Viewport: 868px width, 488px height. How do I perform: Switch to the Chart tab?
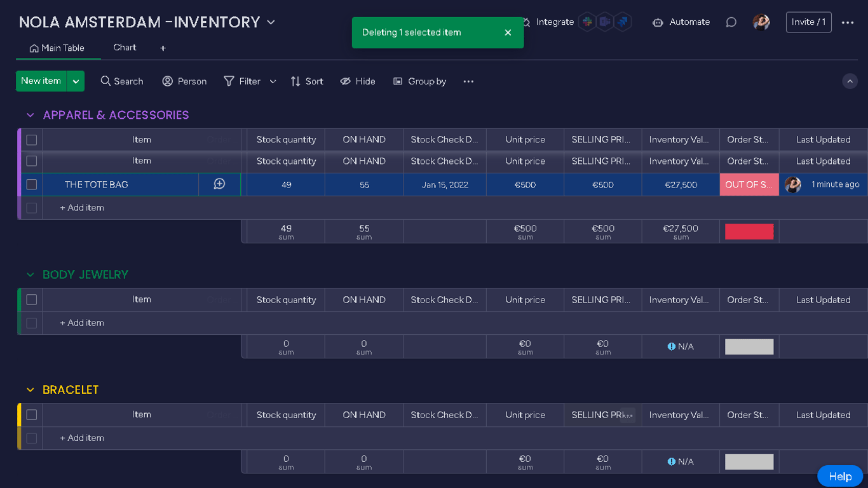click(125, 48)
